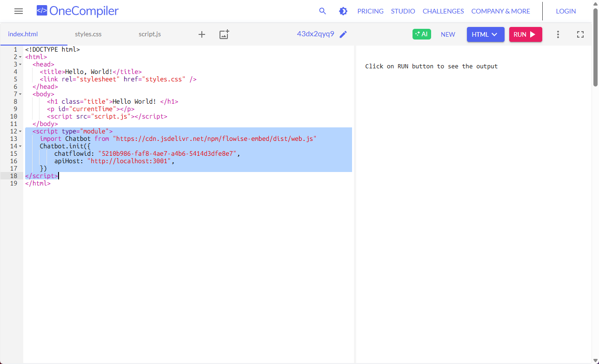Viewport: 599px width, 364px height.
Task: Switch to the styles.css tab
Action: coord(88,34)
